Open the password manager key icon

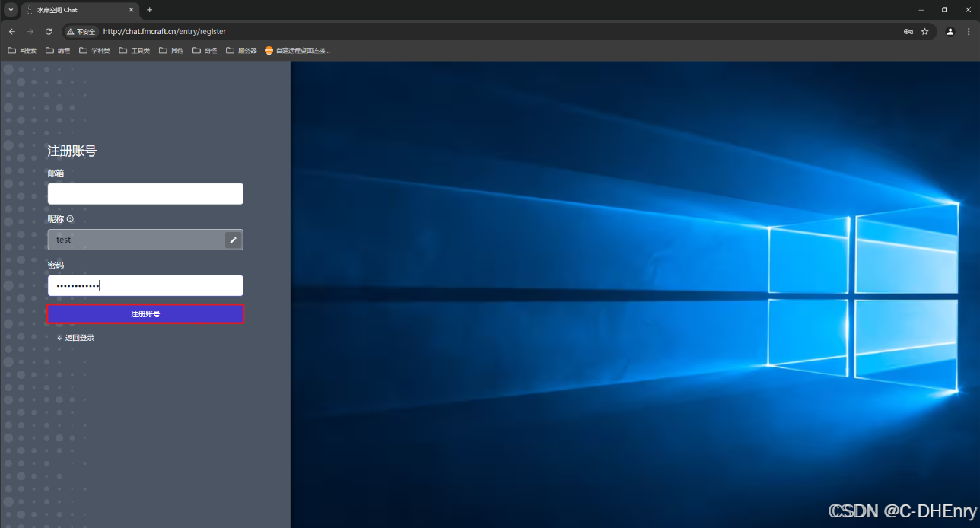click(908, 31)
